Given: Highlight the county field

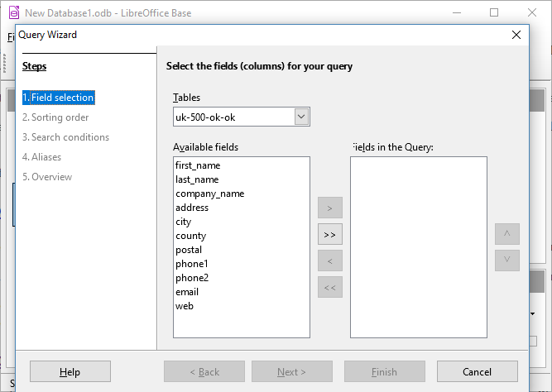Looking at the screenshot, I should click(x=190, y=236).
